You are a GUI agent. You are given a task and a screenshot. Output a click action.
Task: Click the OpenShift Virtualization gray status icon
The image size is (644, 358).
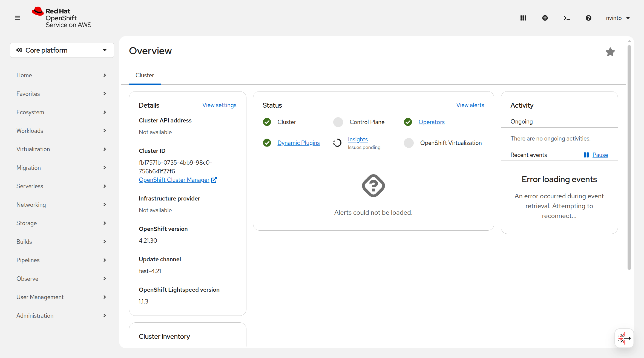coord(409,143)
